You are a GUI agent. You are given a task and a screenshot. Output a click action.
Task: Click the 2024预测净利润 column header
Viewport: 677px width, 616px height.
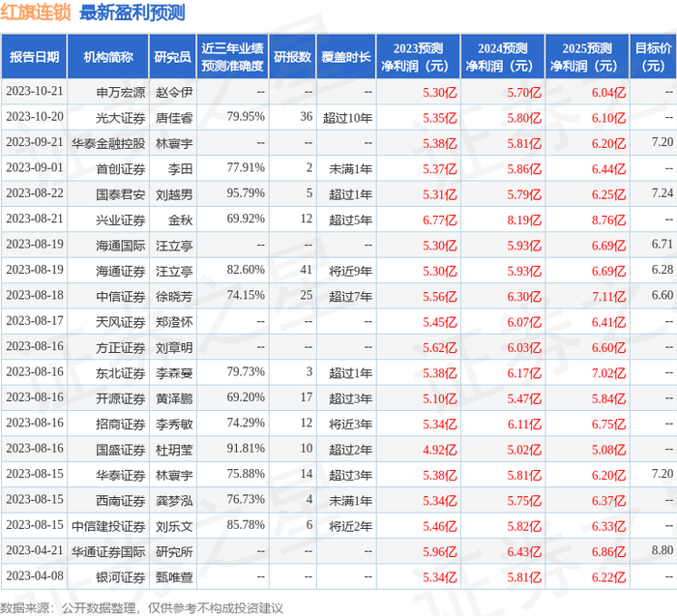click(x=503, y=57)
